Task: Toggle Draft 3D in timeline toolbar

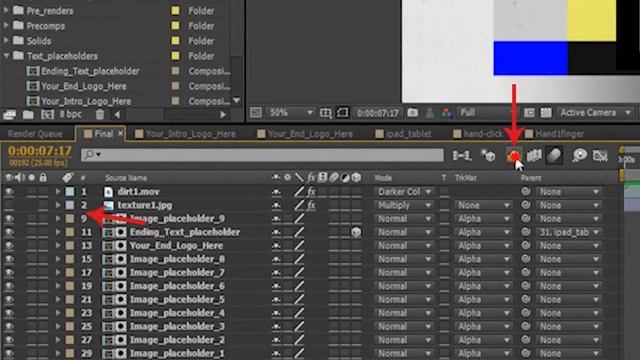Action: pos(488,156)
